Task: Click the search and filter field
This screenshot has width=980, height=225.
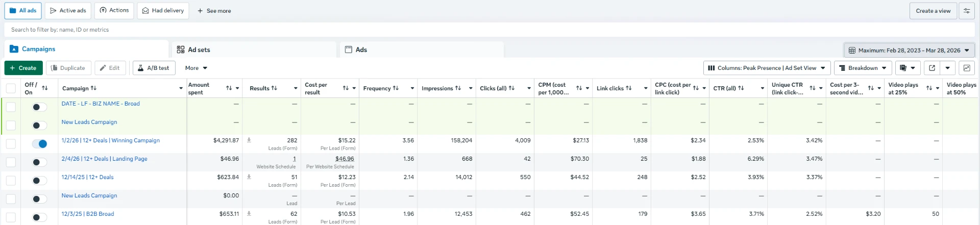Action: coord(490,30)
